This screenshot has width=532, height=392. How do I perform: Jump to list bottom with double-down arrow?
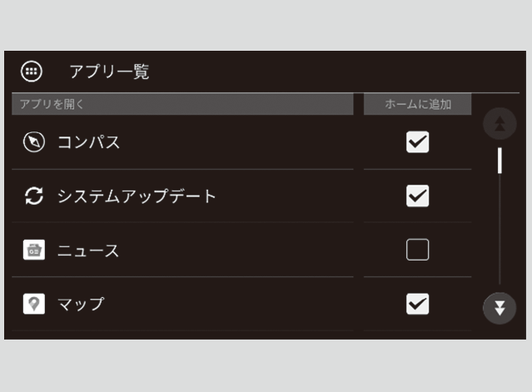pos(500,308)
